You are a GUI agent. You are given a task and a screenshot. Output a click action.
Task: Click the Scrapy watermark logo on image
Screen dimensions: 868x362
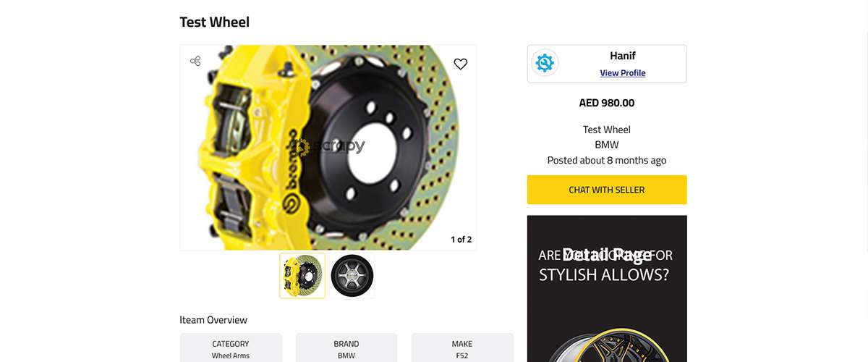(329, 147)
